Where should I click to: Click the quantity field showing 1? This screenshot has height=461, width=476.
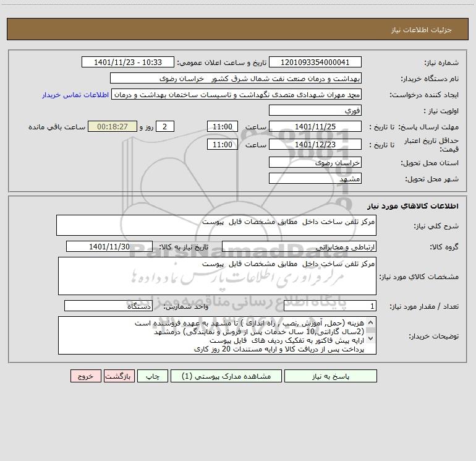(x=330, y=306)
